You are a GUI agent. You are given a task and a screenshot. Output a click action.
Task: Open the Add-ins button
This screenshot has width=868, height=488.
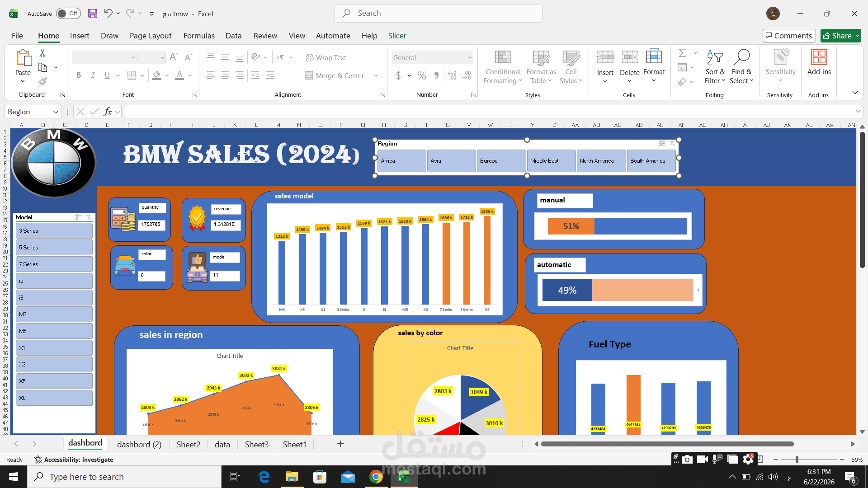pyautogui.click(x=819, y=63)
